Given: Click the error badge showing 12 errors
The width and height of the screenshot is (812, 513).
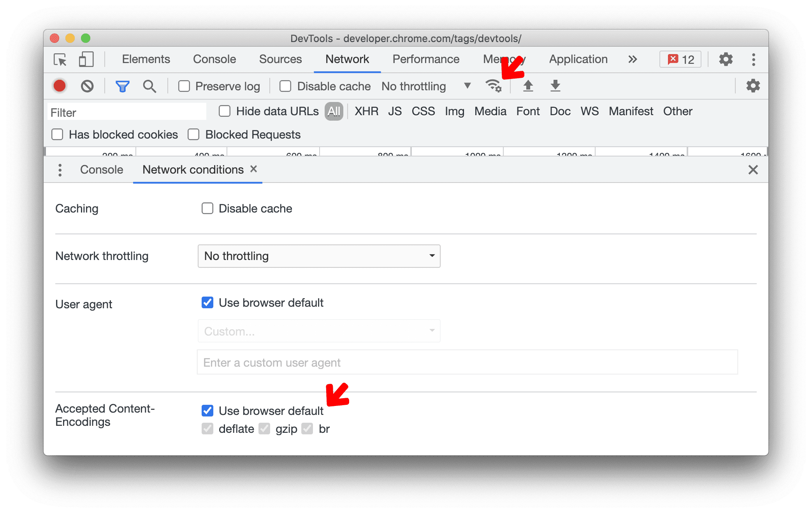Looking at the screenshot, I should point(683,58).
